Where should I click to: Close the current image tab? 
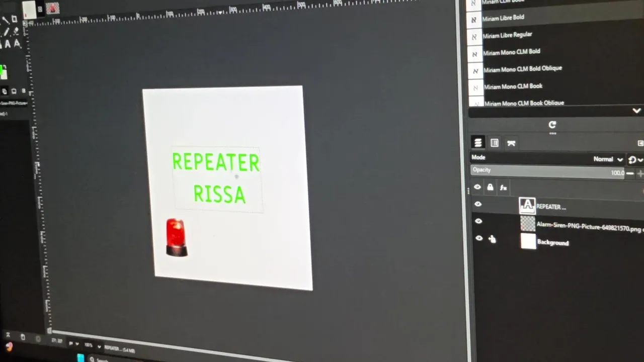tap(40, 10)
